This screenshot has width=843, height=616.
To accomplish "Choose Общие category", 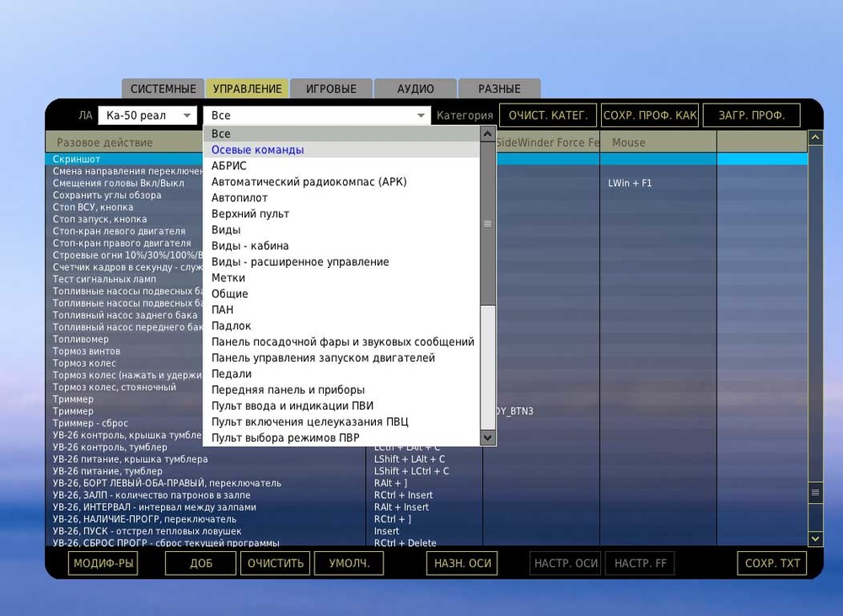I will [x=341, y=294].
